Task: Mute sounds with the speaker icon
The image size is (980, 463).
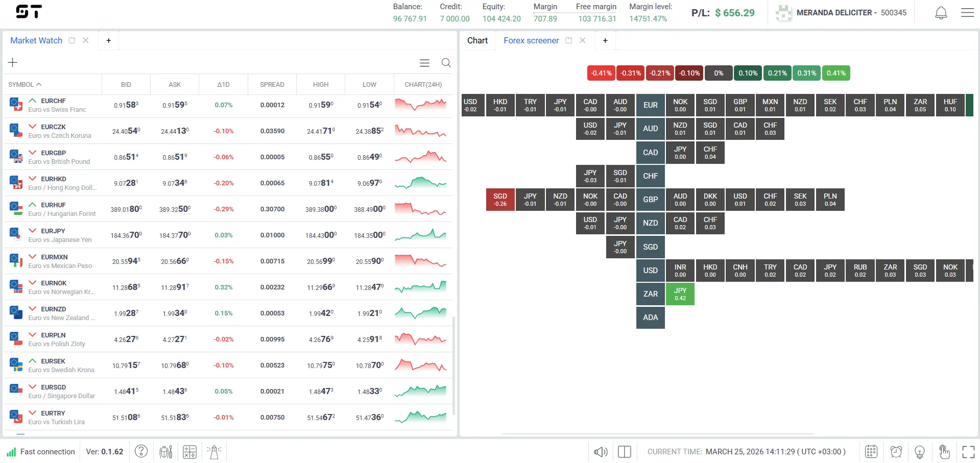Action: pyautogui.click(x=600, y=452)
